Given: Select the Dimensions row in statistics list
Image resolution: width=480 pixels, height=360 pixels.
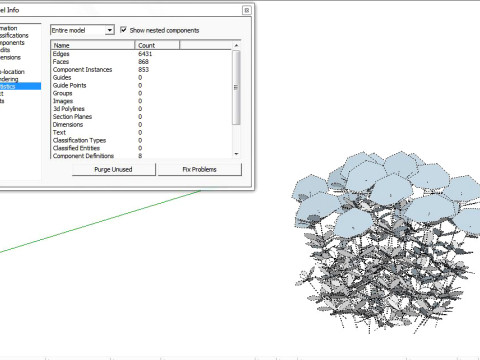Looking at the screenshot, I should (141, 125).
